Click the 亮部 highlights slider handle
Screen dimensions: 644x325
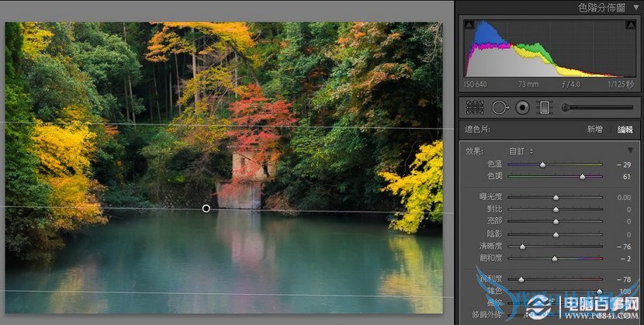point(556,222)
